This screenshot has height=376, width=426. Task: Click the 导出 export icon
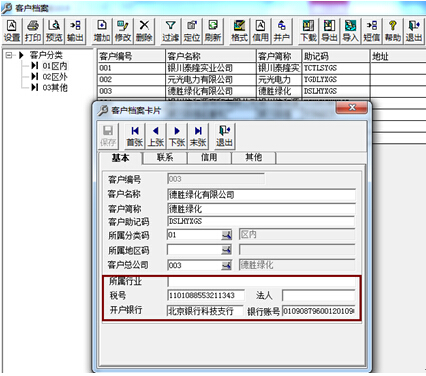329,31
